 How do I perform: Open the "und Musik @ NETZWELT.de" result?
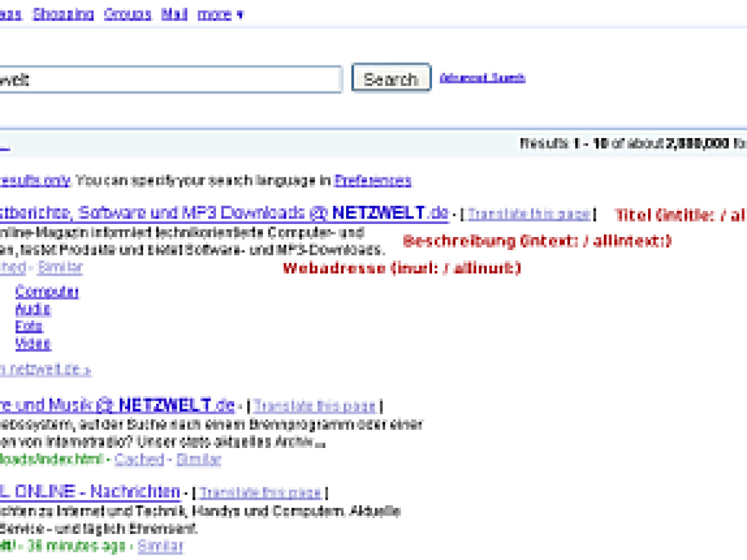117,406
